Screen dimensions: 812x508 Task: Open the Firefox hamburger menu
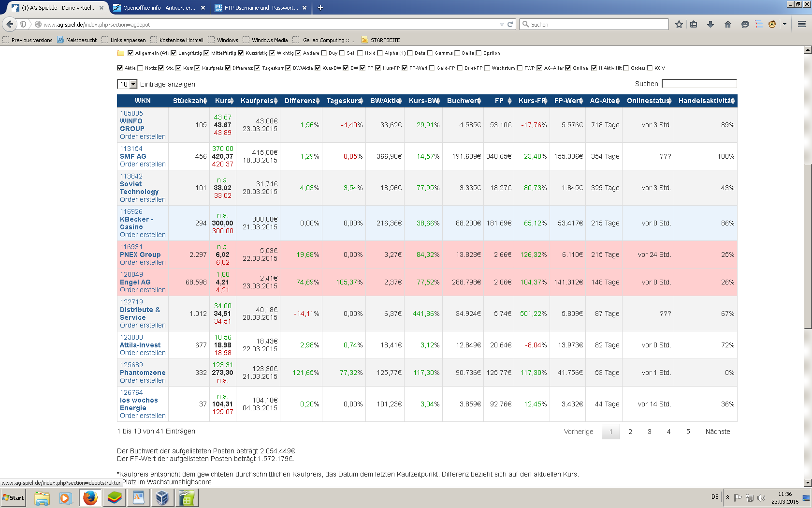pos(802,24)
